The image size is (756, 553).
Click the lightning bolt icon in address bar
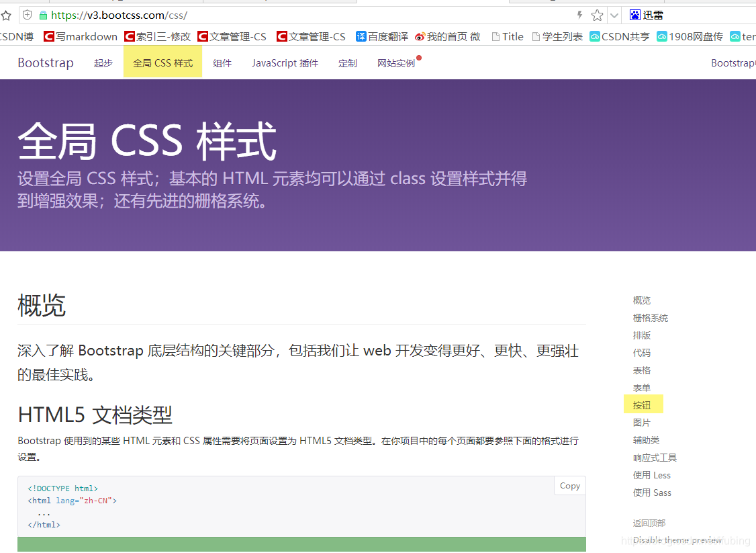[x=579, y=15]
